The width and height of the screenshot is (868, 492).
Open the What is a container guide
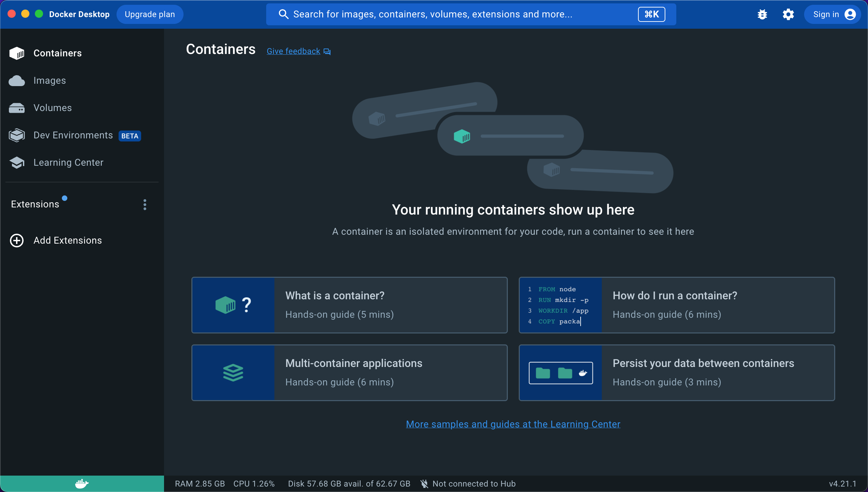[349, 305]
